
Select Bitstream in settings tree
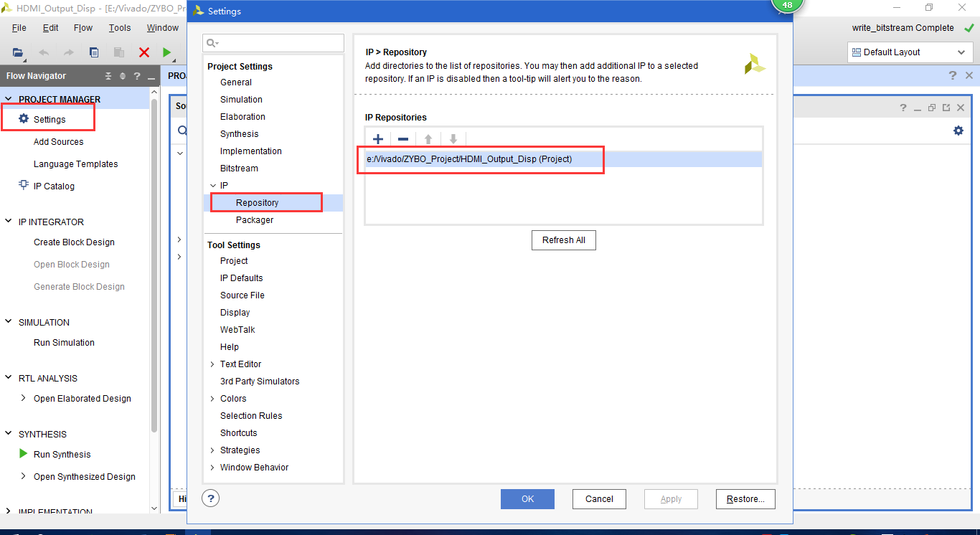[239, 169]
